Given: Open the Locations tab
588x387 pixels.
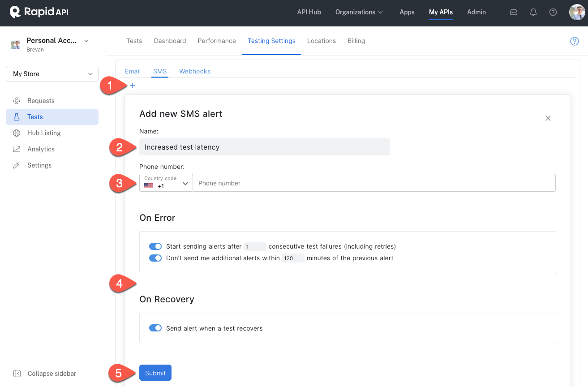Looking at the screenshot, I should click(322, 41).
